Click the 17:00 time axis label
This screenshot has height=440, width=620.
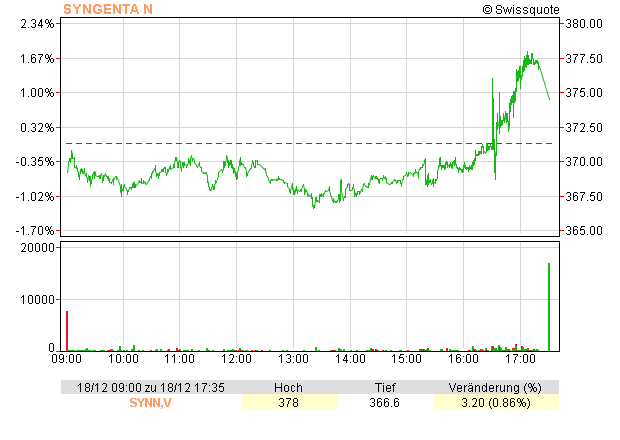coord(518,358)
